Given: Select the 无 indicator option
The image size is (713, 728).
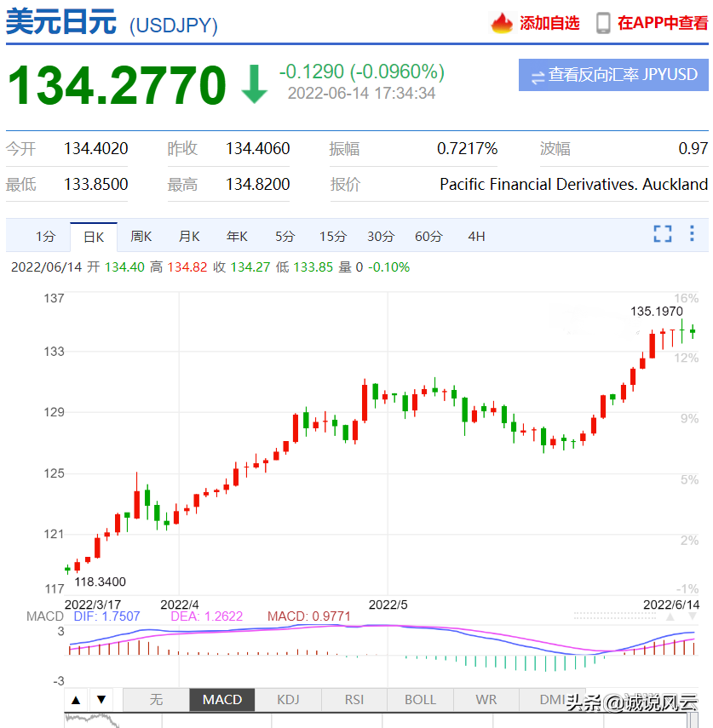Looking at the screenshot, I should (156, 700).
